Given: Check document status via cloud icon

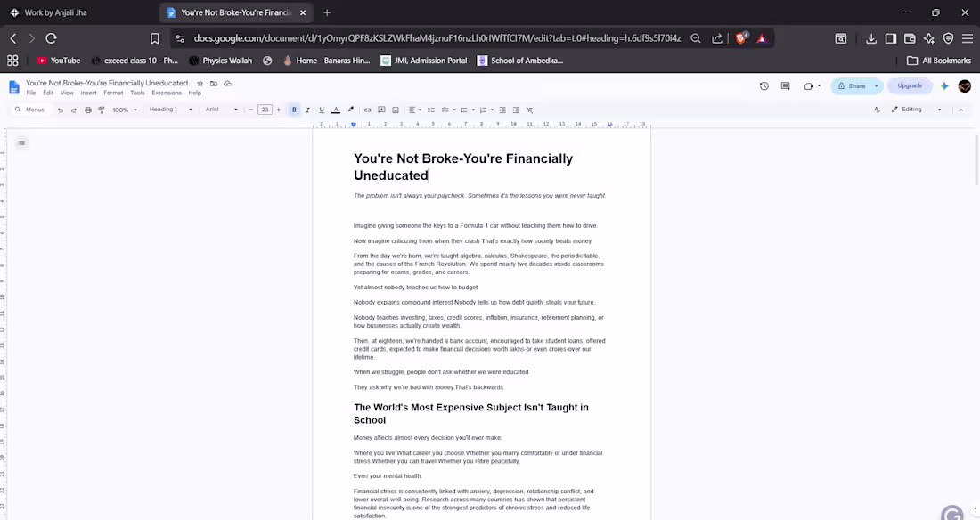Looking at the screenshot, I should pyautogui.click(x=227, y=83).
